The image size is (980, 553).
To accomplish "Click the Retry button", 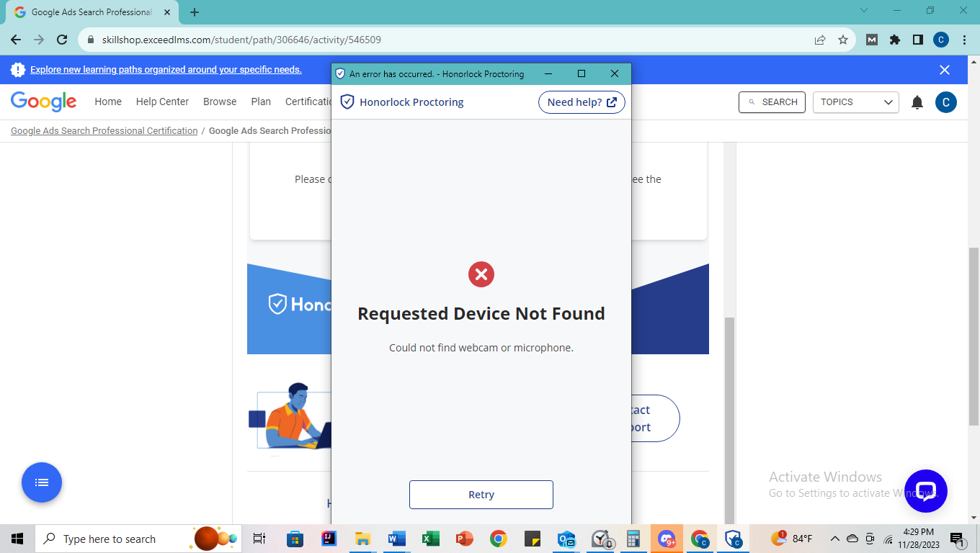I will point(481,495).
